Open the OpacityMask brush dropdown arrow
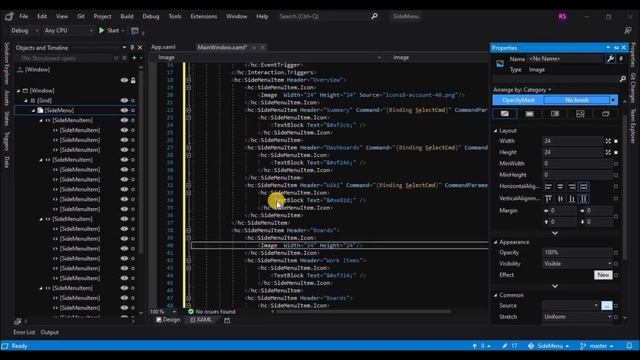The width and height of the screenshot is (640, 360). (x=613, y=100)
